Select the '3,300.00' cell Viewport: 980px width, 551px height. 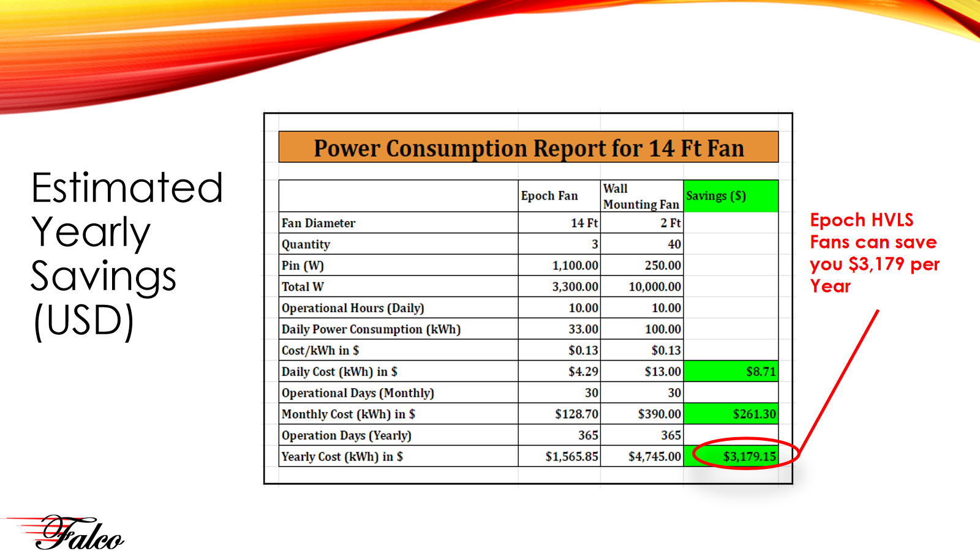[x=559, y=287]
